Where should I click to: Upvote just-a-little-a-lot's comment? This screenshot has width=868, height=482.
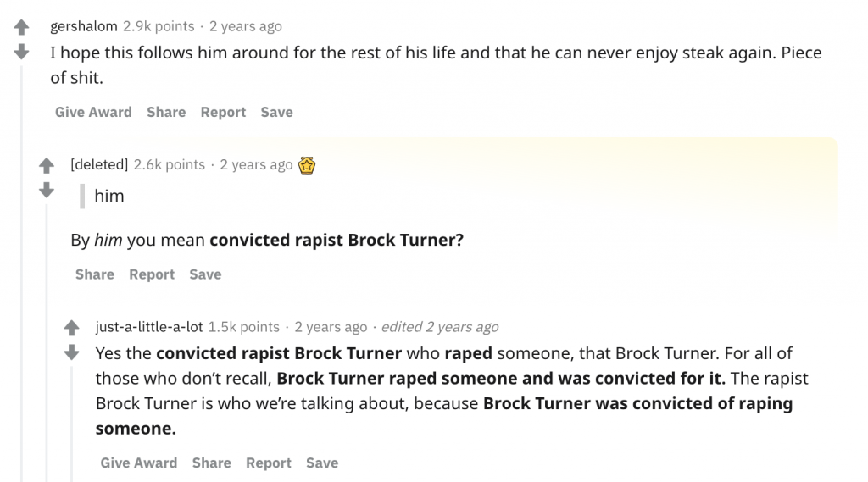point(71,328)
